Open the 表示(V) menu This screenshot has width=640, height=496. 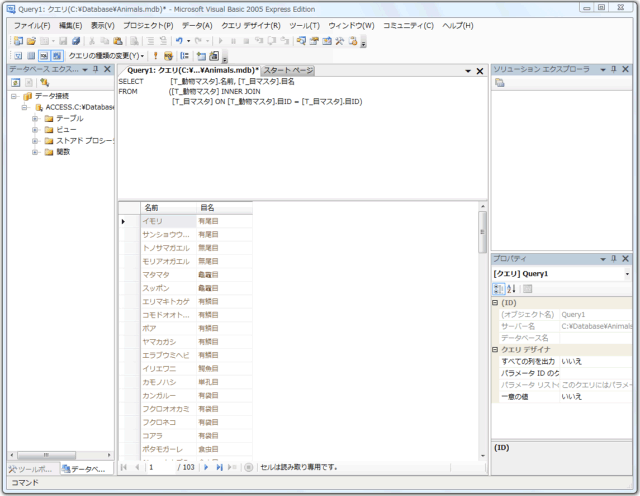[102, 26]
